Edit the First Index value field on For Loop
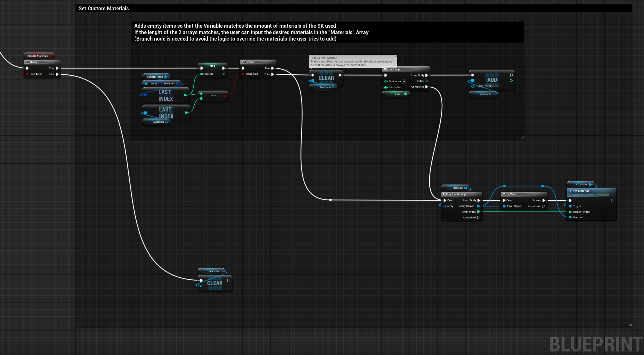The width and height of the screenshot is (644, 355). click(404, 82)
